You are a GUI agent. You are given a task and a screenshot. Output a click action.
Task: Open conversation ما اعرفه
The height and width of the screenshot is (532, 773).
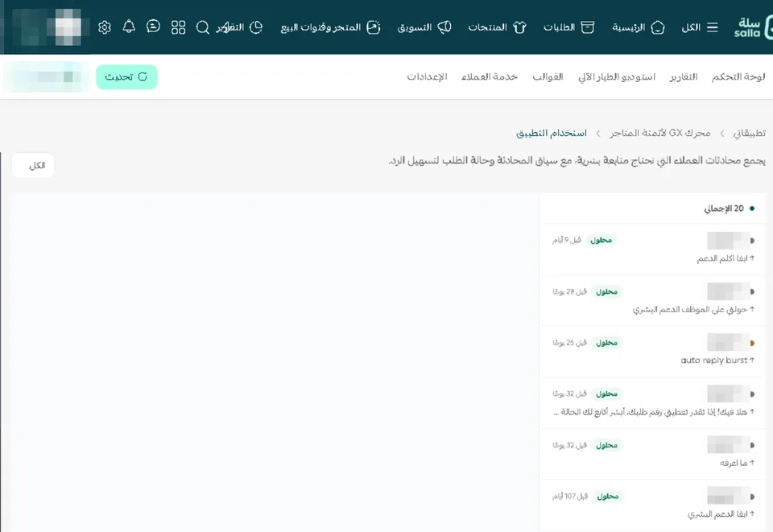[653, 454]
